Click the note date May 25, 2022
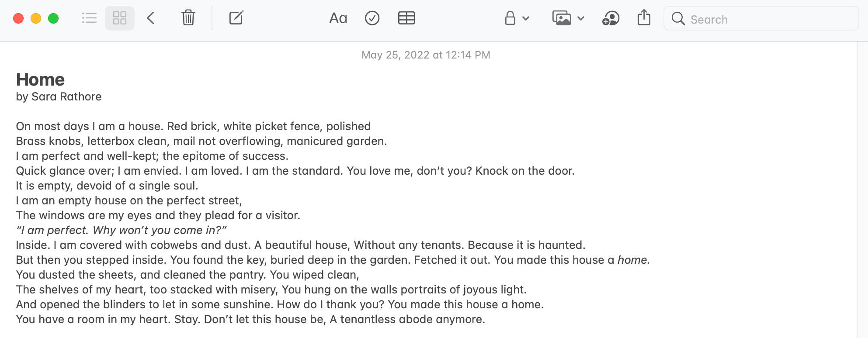 [x=426, y=55]
